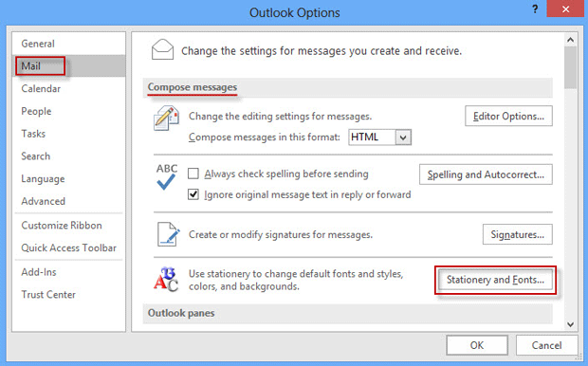Uncheck Ignore original message text in reply
This screenshot has width=588, height=366.
coord(193,194)
